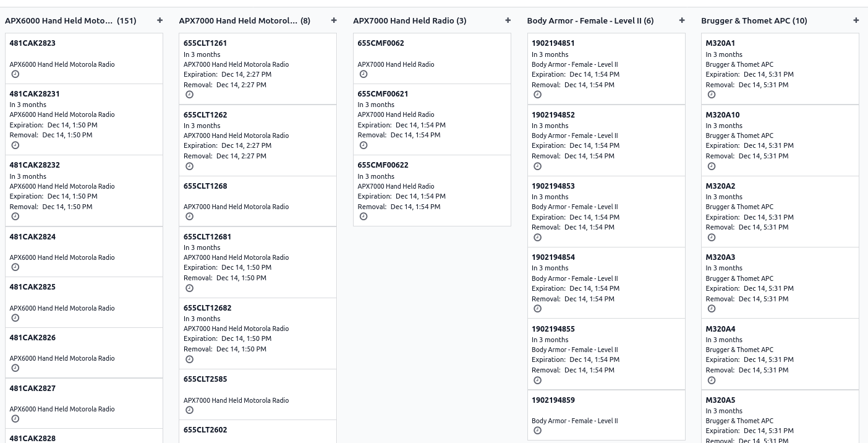Open activity clock on card 655CLT12682
Viewport: 868px width, 443px height.
[x=190, y=359]
